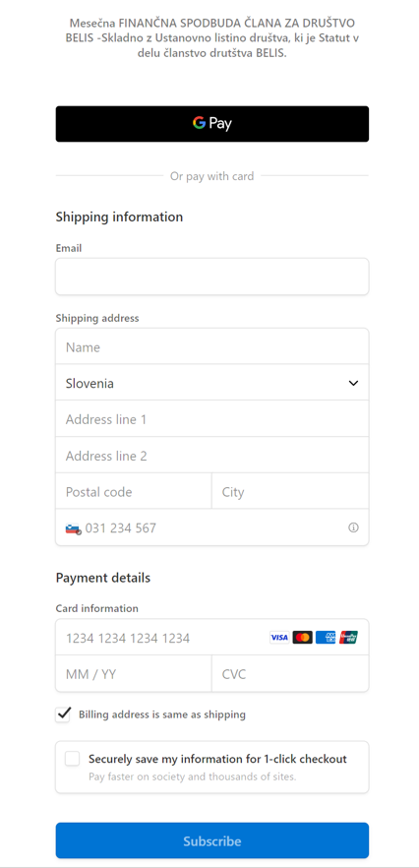Click the Address line 1 field
419x868 pixels.
(212, 419)
